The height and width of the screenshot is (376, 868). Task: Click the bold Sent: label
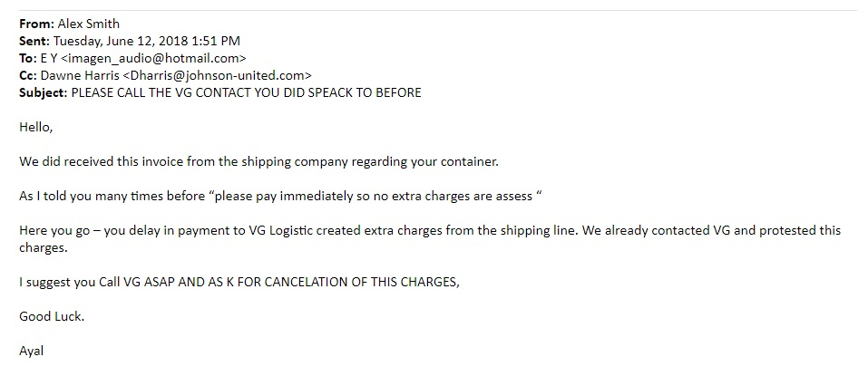tap(34, 42)
